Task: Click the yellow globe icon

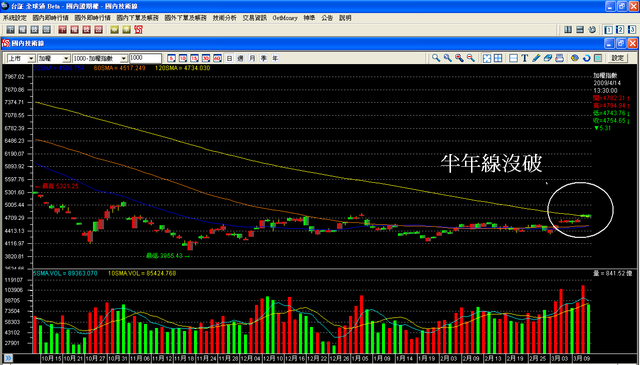Action: 575,58
